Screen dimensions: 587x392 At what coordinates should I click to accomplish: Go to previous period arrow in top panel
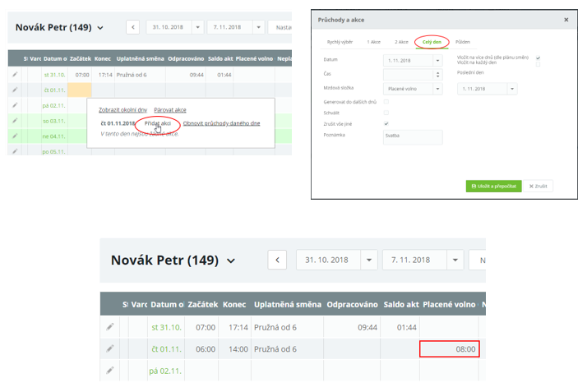133,27
